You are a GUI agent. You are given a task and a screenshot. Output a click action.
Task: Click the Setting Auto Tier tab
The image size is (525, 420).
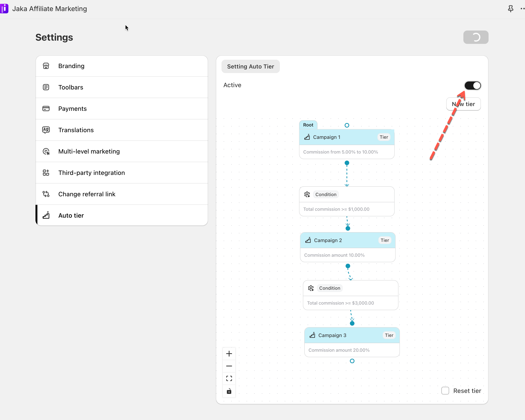click(250, 66)
